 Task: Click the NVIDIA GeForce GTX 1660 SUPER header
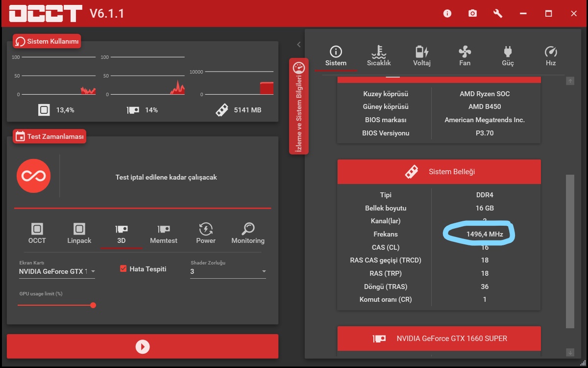click(x=439, y=339)
